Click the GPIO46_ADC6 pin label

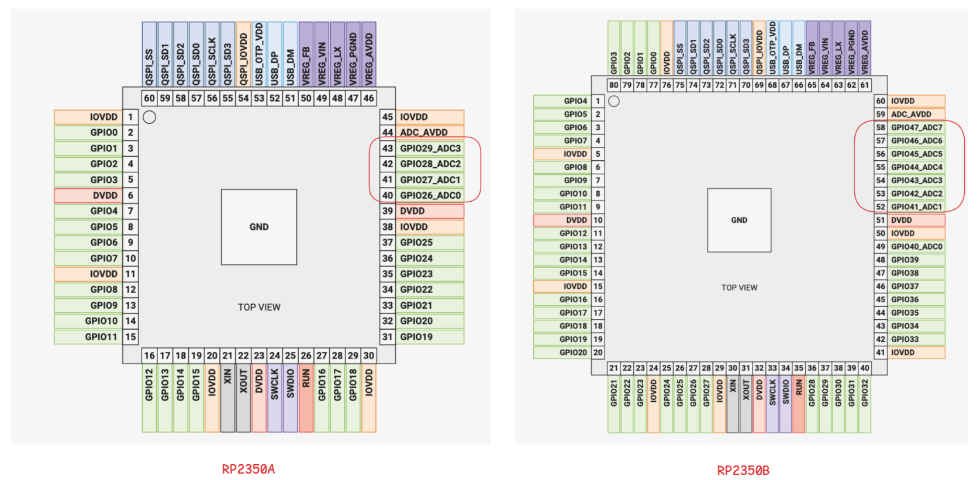click(x=916, y=141)
